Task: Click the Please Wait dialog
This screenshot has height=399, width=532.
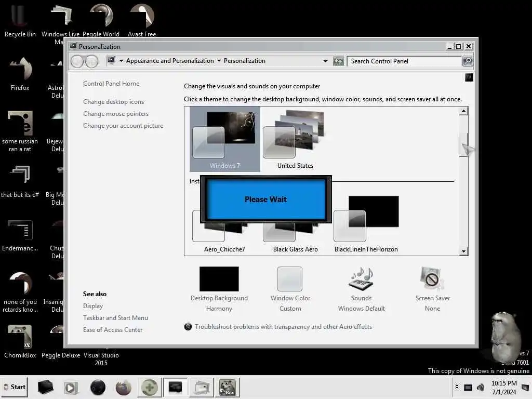Action: pyautogui.click(x=265, y=199)
